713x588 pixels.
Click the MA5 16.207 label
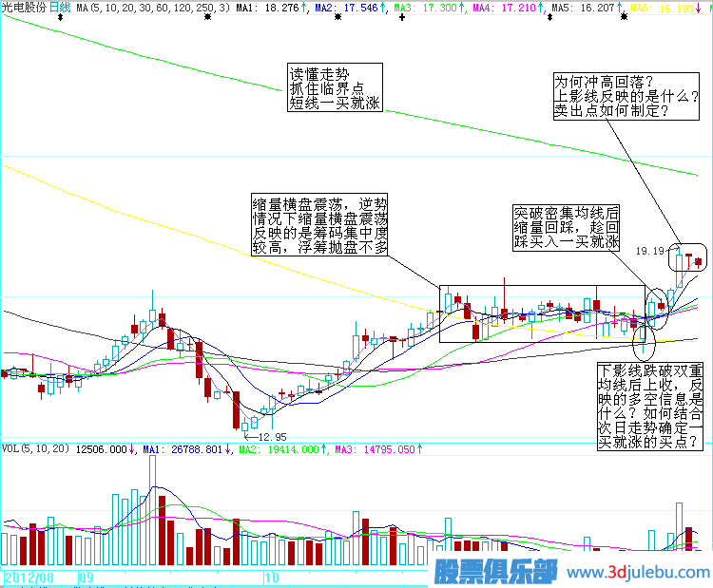coord(583,7)
